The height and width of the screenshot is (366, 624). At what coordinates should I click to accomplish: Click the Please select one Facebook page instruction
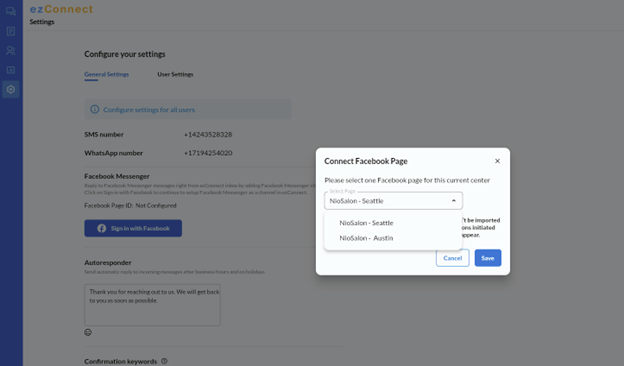(x=407, y=180)
